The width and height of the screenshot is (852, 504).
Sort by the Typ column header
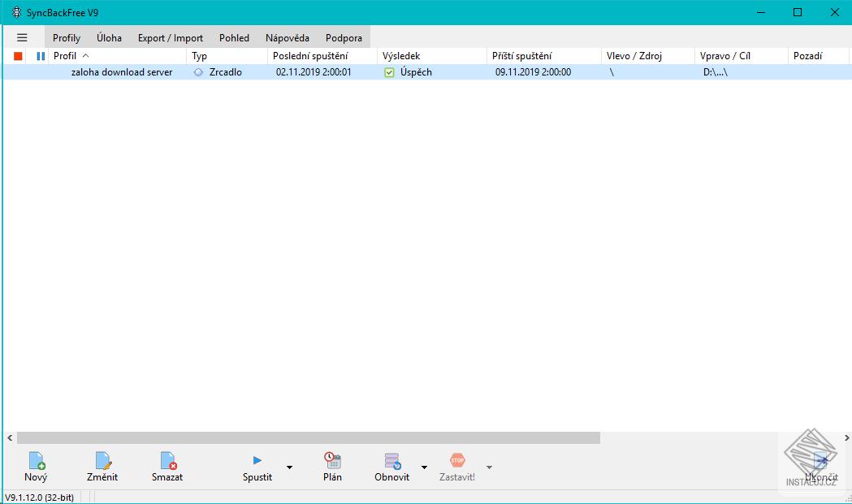pos(227,56)
